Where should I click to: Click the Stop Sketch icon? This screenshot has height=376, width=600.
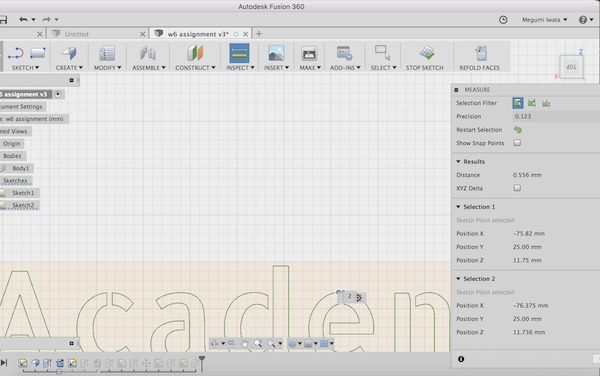(x=426, y=53)
